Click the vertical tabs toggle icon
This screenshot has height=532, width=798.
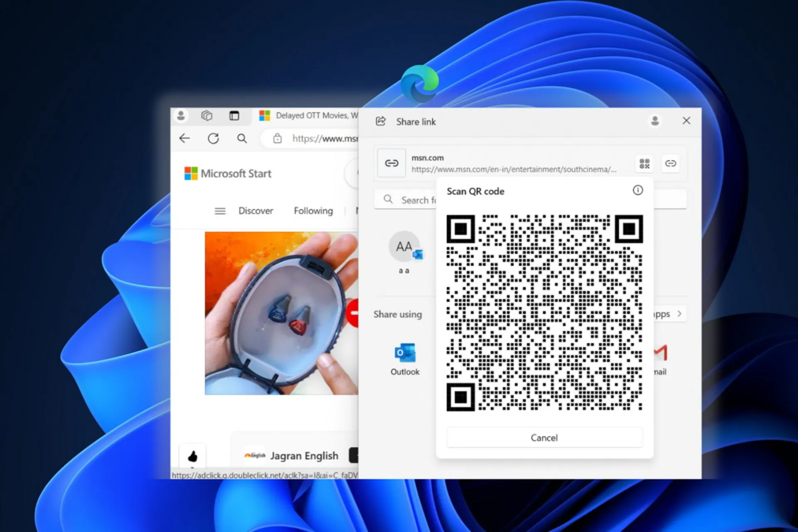(235, 116)
